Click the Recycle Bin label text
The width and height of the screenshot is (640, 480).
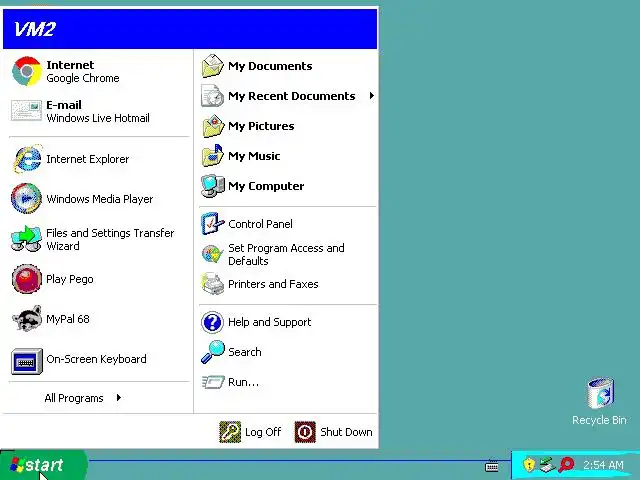[599, 420]
